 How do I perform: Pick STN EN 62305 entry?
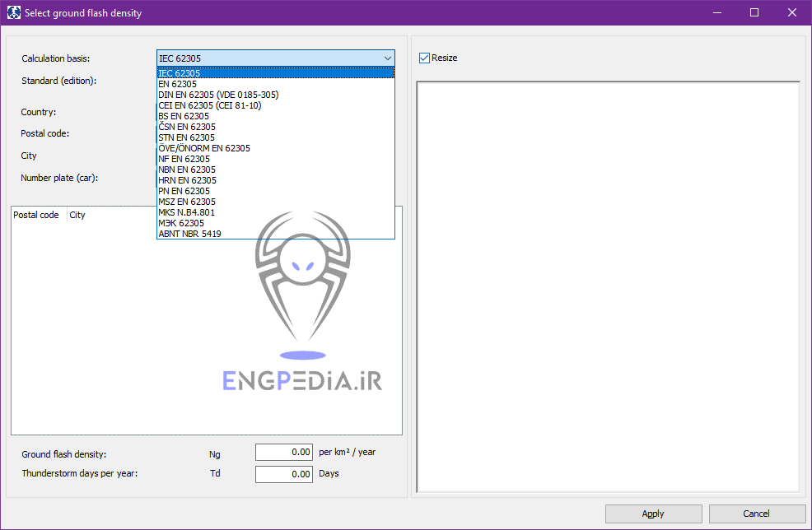pos(276,137)
